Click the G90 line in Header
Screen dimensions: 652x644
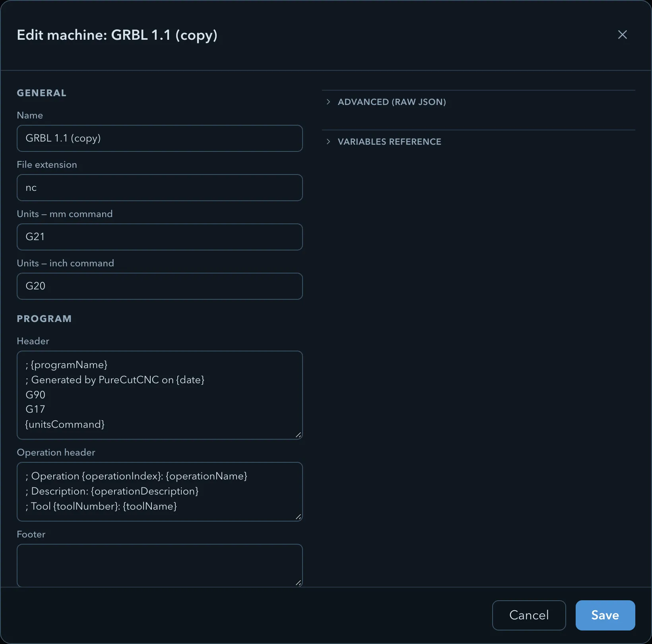(35, 395)
